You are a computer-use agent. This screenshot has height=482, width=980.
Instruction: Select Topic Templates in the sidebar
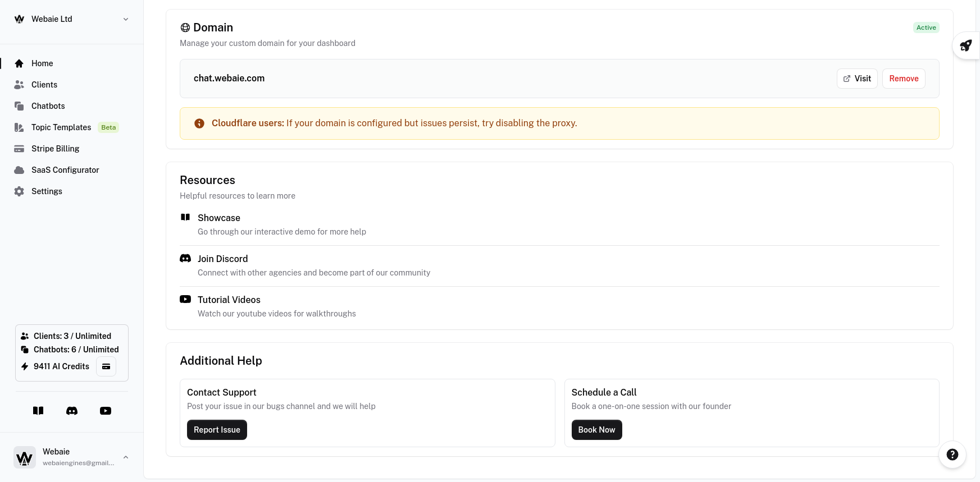(x=61, y=127)
